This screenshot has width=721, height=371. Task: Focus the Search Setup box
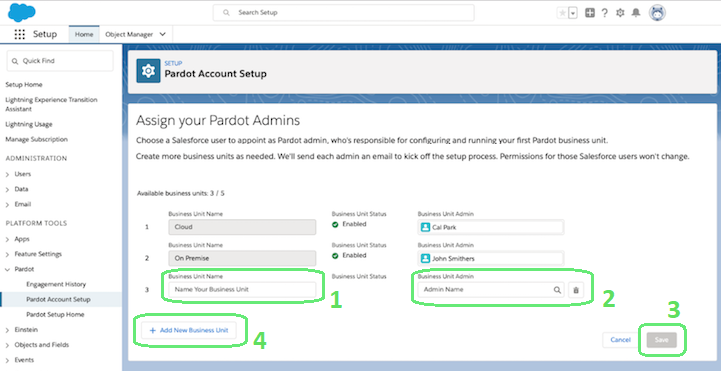(x=343, y=13)
